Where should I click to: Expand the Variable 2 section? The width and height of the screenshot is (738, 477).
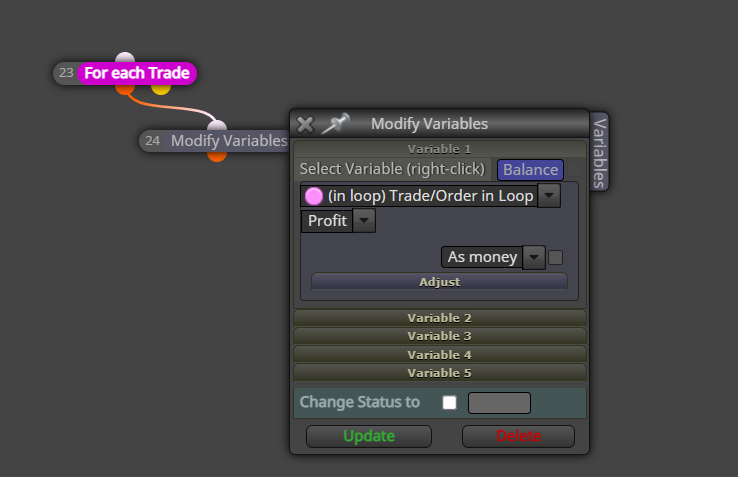click(x=440, y=318)
